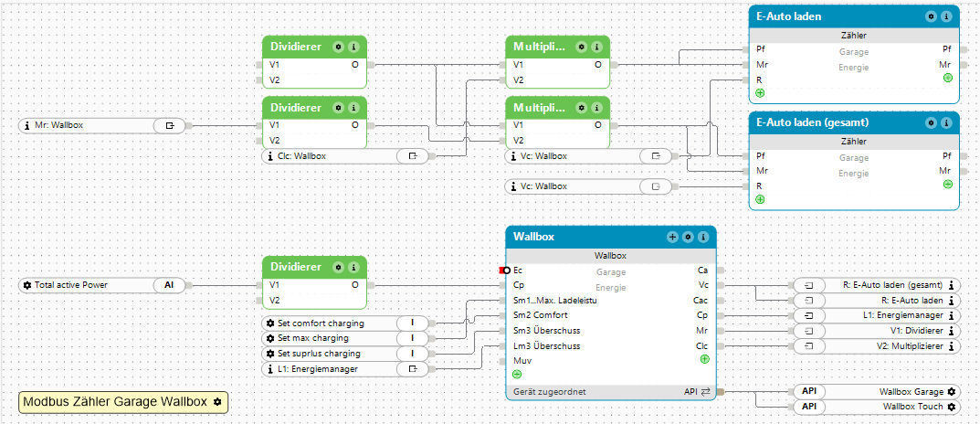Click gear next to Modbus Zähler Garage Wallbox
This screenshot has width=980, height=424.
point(216,402)
